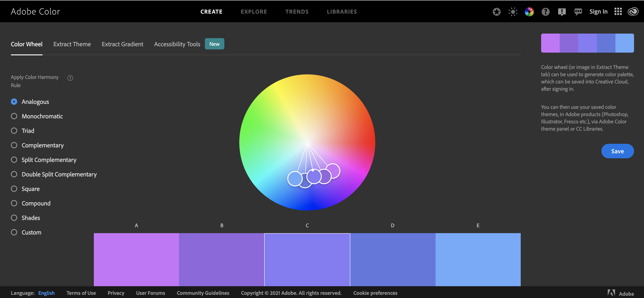Open the Accessibility Tools tab

click(177, 44)
